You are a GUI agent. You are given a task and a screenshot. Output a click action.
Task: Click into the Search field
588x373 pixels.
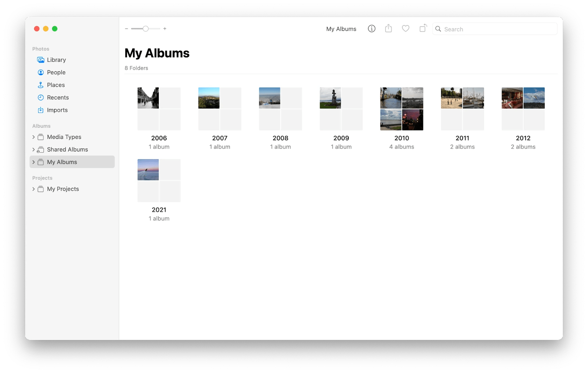tap(495, 29)
